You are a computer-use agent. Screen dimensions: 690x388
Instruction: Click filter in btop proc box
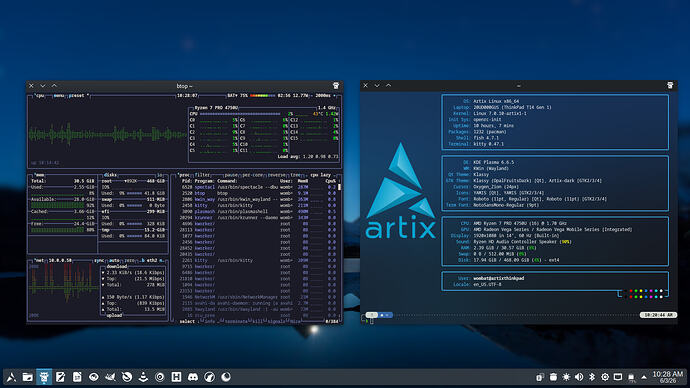tap(202, 175)
